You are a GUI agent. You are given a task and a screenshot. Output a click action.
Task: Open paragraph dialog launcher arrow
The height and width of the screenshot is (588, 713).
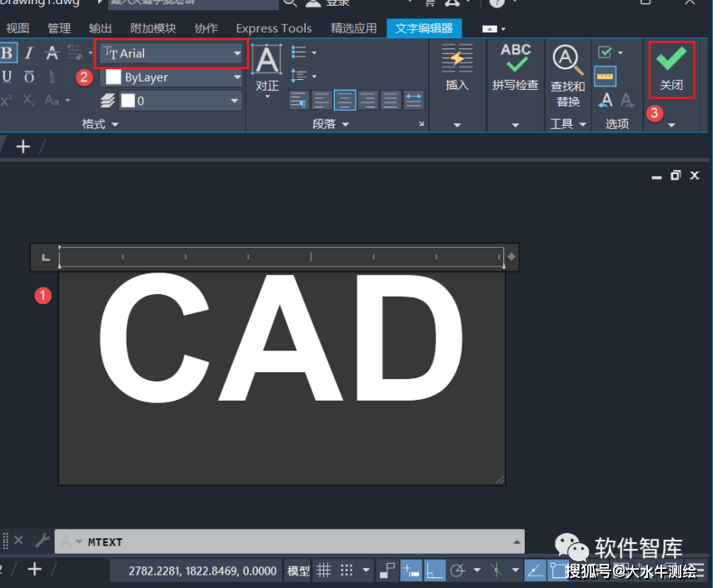tap(421, 124)
